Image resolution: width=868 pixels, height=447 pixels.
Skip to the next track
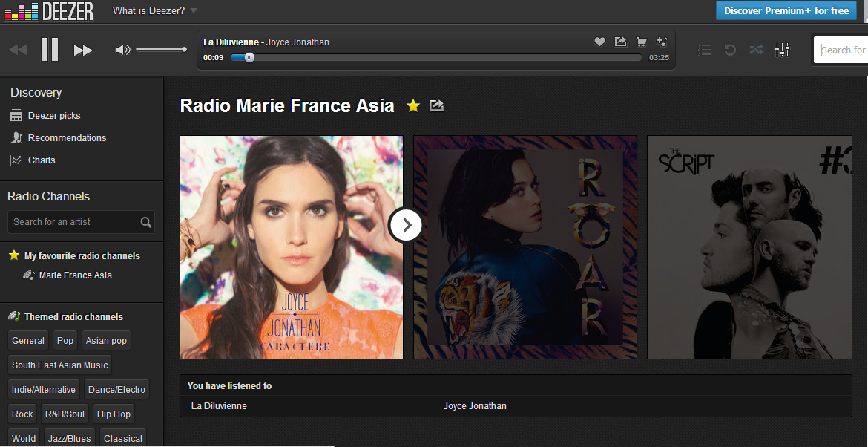click(83, 50)
